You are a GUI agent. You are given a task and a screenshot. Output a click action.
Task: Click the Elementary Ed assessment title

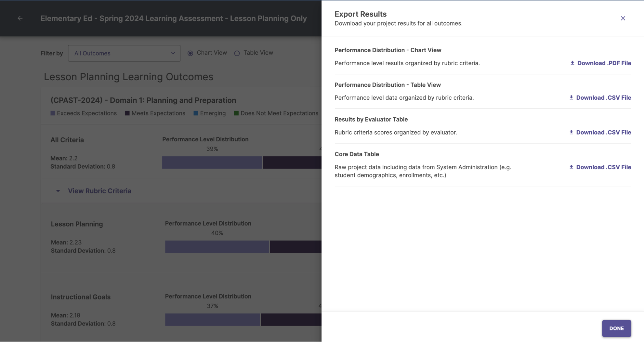173,18
